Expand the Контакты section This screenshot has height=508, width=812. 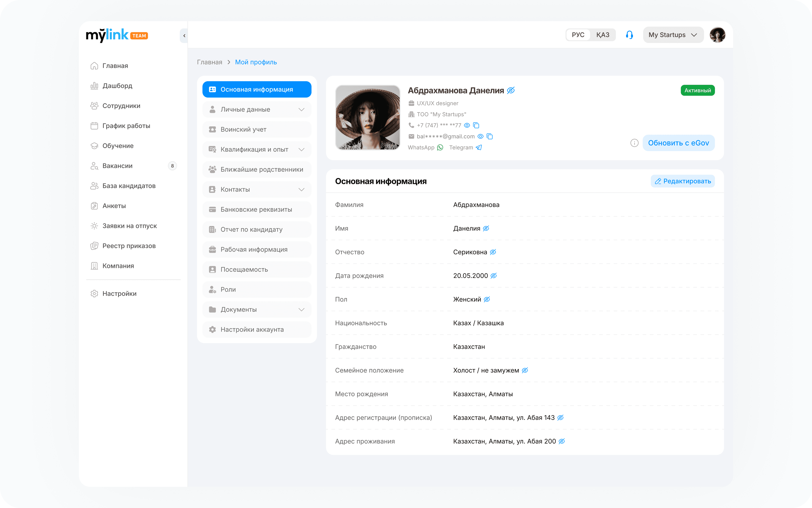(257, 189)
